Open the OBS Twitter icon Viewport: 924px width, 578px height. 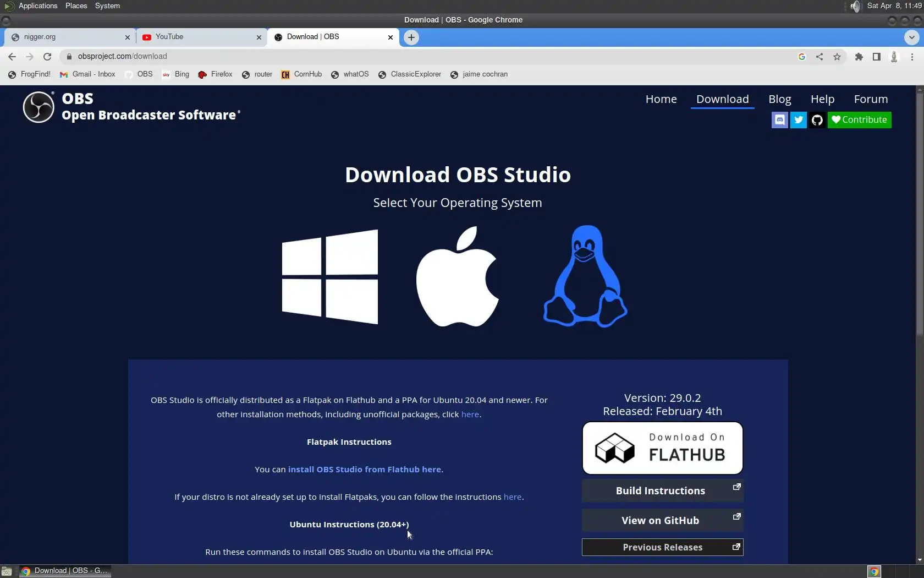point(798,120)
